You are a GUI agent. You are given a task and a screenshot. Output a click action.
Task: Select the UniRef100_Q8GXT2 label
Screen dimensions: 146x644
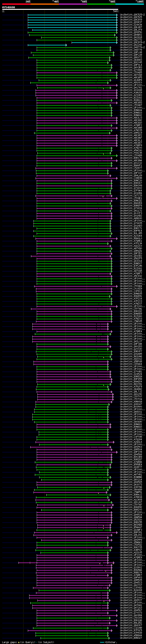click(x=131, y=57)
